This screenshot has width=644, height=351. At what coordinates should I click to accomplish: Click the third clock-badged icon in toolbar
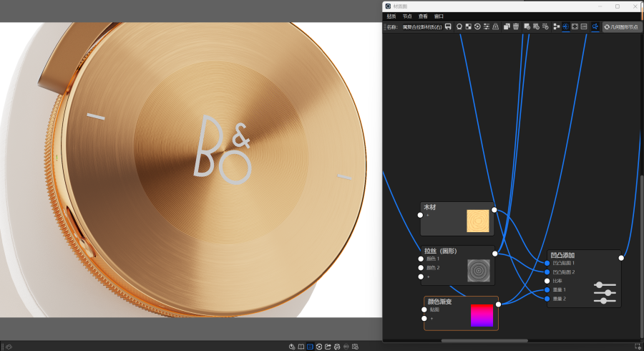pos(545,27)
